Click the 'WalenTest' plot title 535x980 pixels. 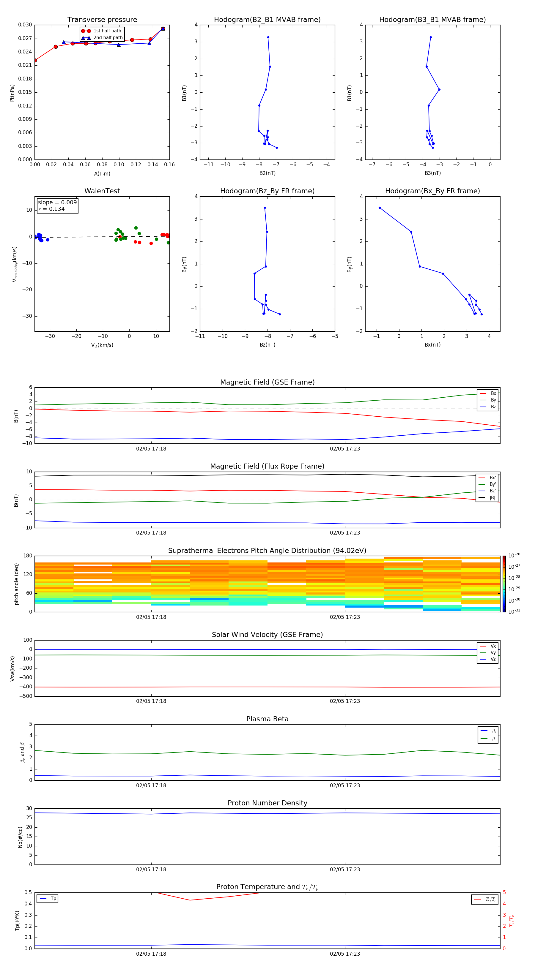[x=102, y=191]
